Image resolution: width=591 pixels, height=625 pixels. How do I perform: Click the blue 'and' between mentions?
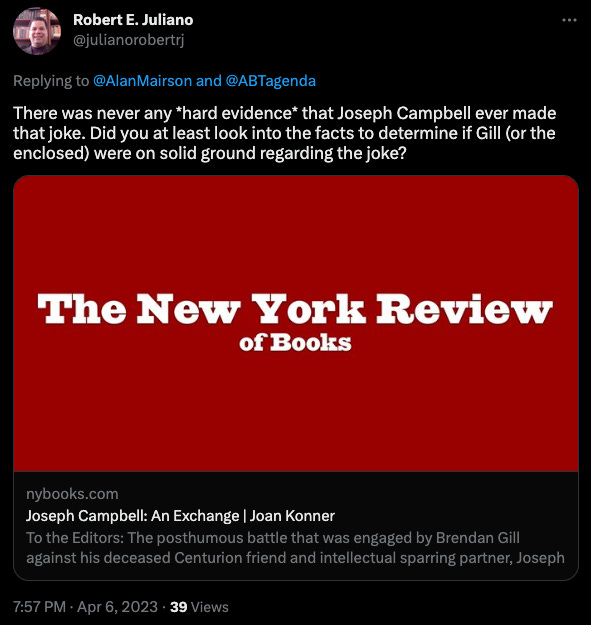coord(208,81)
